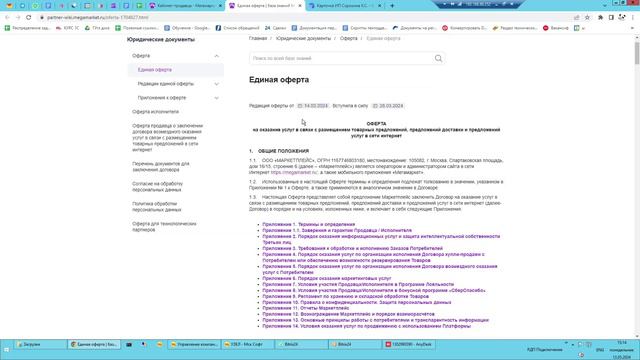Open the Chrome three-dot menu
This screenshot has height=360, width=640.
click(633, 18)
